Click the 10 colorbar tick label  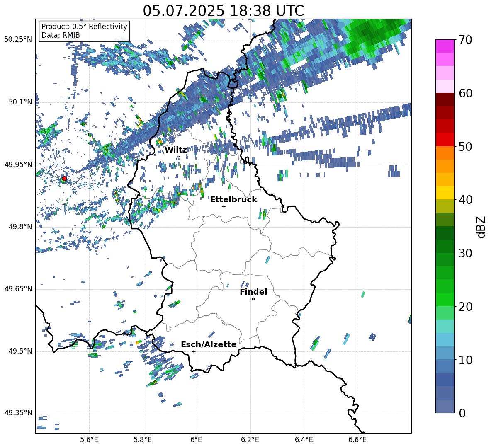tap(465, 360)
